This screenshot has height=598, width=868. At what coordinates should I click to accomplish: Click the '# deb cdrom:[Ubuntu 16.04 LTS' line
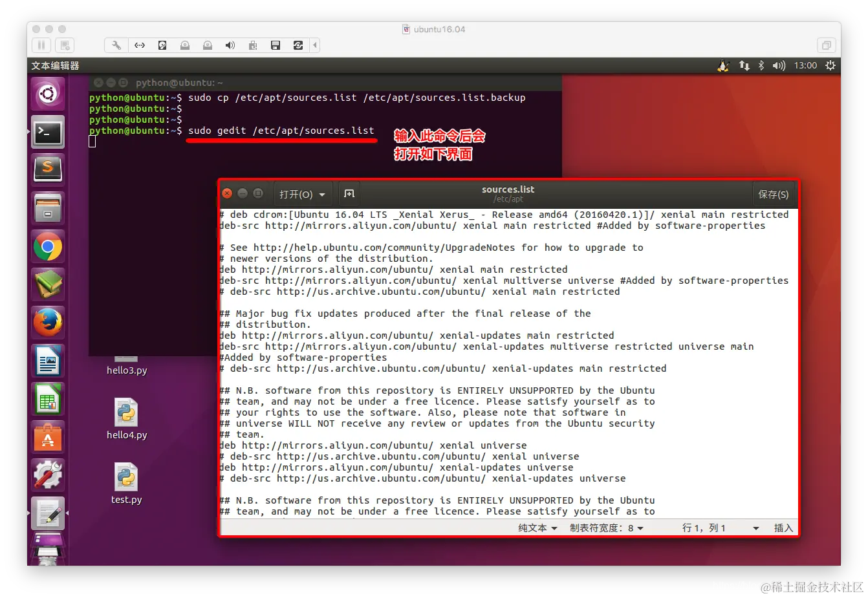pyautogui.click(x=504, y=215)
